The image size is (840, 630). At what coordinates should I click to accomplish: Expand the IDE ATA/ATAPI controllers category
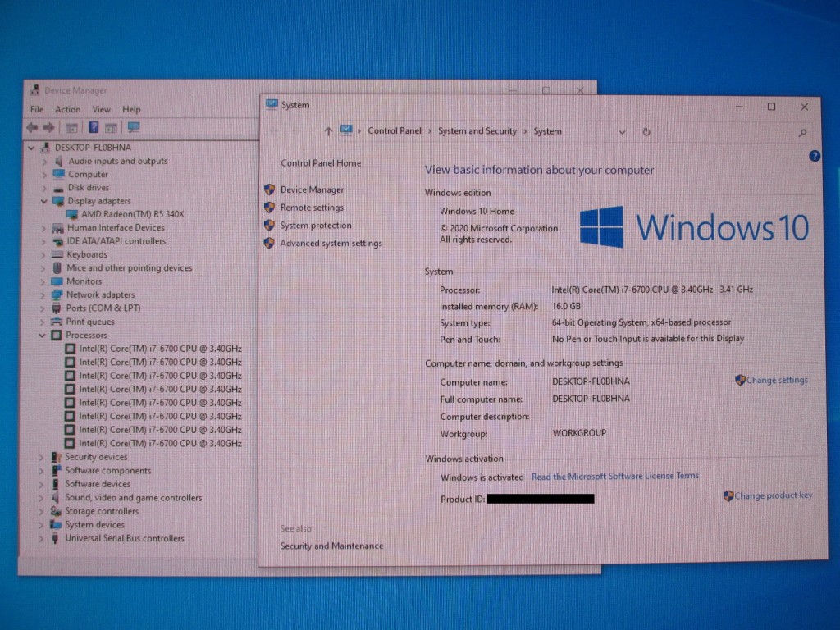click(43, 241)
